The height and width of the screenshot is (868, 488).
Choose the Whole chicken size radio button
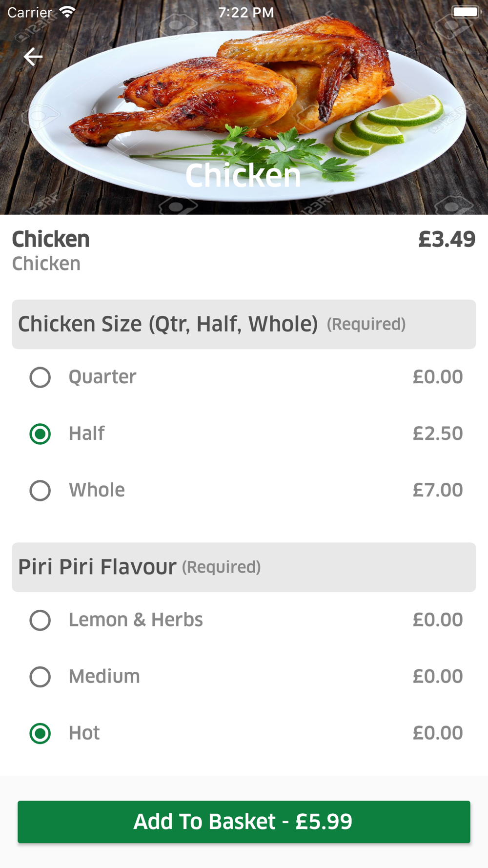tap(40, 491)
